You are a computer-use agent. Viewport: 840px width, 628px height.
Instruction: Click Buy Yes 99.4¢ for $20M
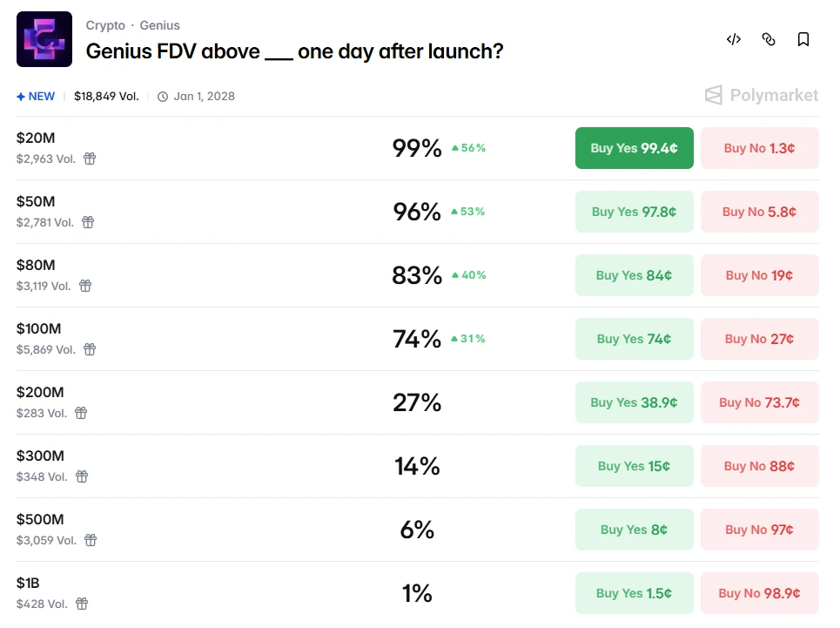pos(634,148)
